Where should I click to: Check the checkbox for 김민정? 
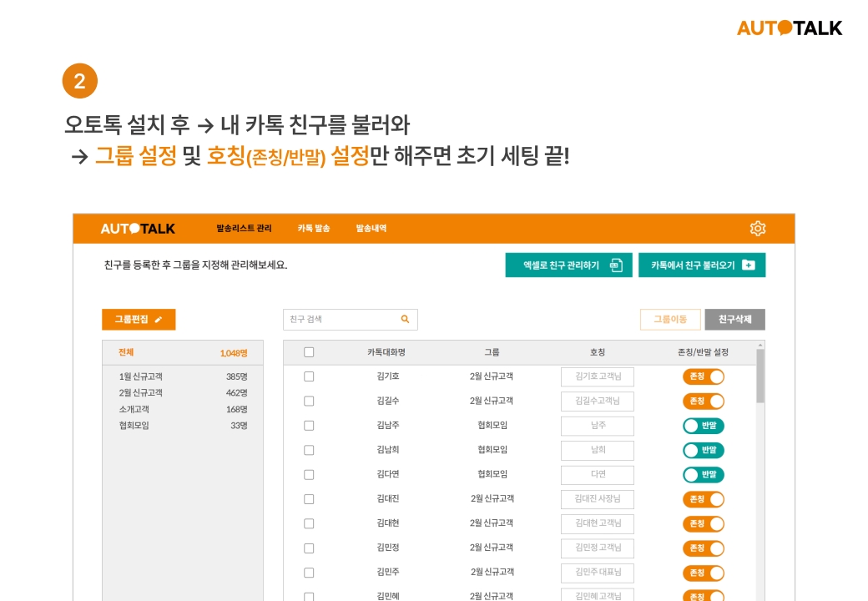point(309,548)
